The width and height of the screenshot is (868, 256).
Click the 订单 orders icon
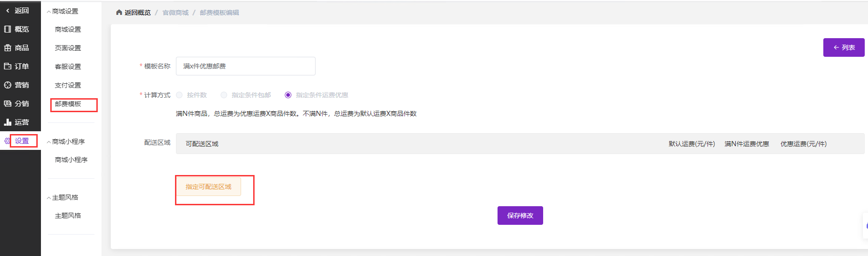click(7, 67)
